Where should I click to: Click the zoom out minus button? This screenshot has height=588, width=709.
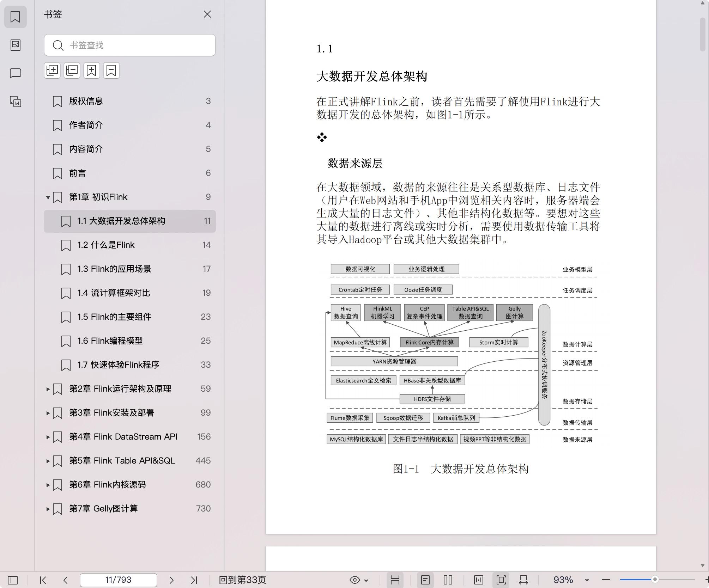point(606,580)
